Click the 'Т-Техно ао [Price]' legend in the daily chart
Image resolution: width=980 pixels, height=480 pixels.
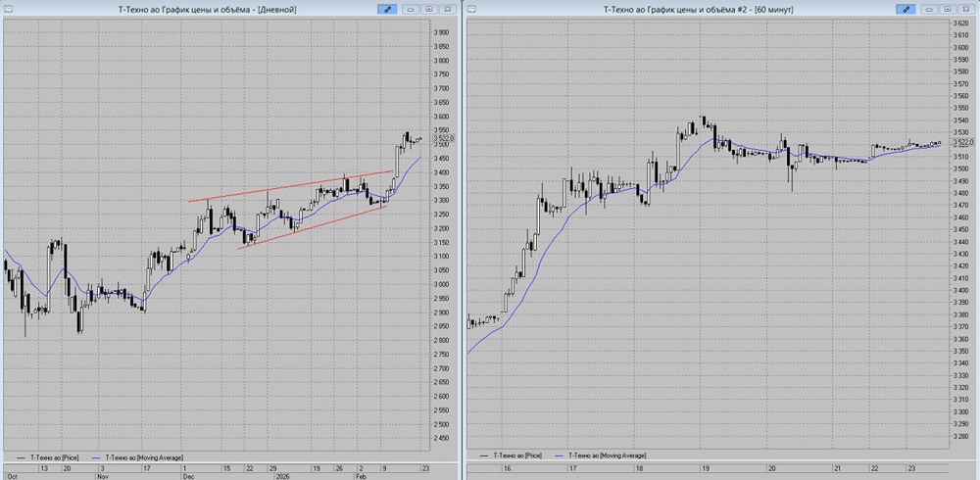point(47,457)
